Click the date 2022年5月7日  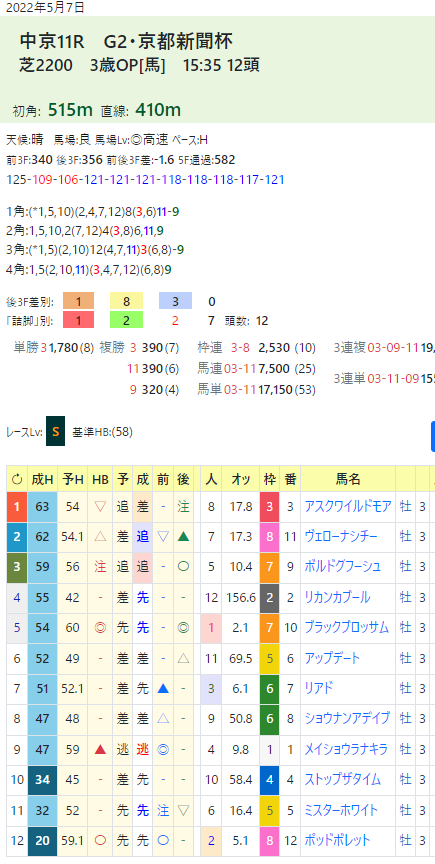(46, 8)
